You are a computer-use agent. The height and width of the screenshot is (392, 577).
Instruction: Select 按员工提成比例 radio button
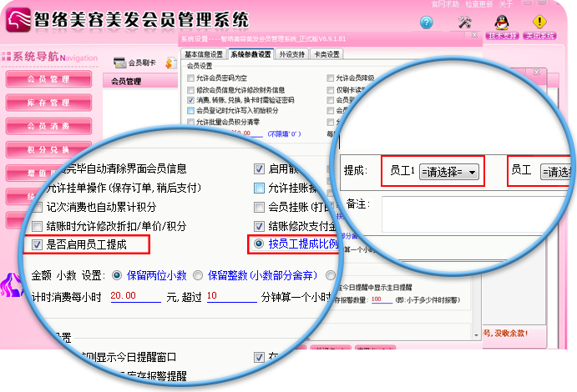(259, 244)
